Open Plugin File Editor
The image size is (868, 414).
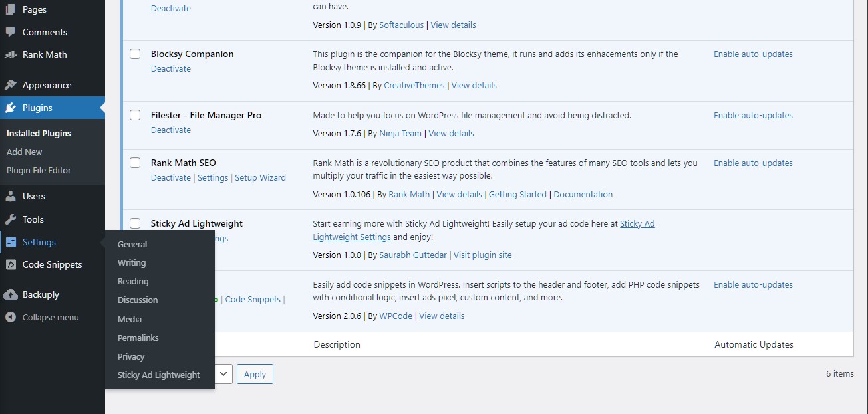tap(39, 170)
